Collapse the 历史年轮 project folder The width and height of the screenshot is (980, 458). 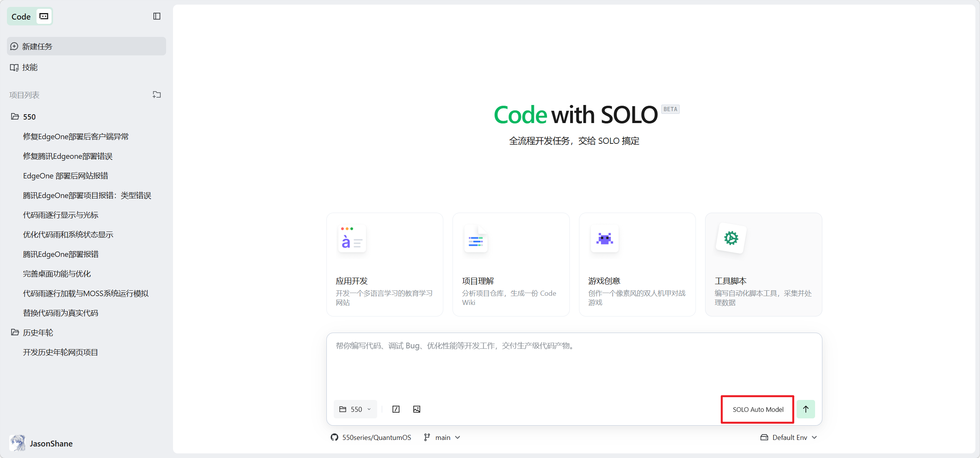click(15, 332)
